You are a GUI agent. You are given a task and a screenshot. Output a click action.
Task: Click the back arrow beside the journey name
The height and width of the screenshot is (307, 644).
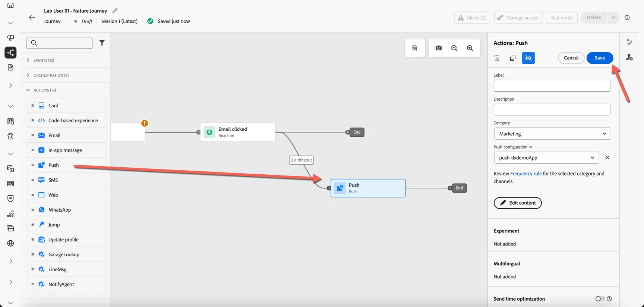point(32,18)
